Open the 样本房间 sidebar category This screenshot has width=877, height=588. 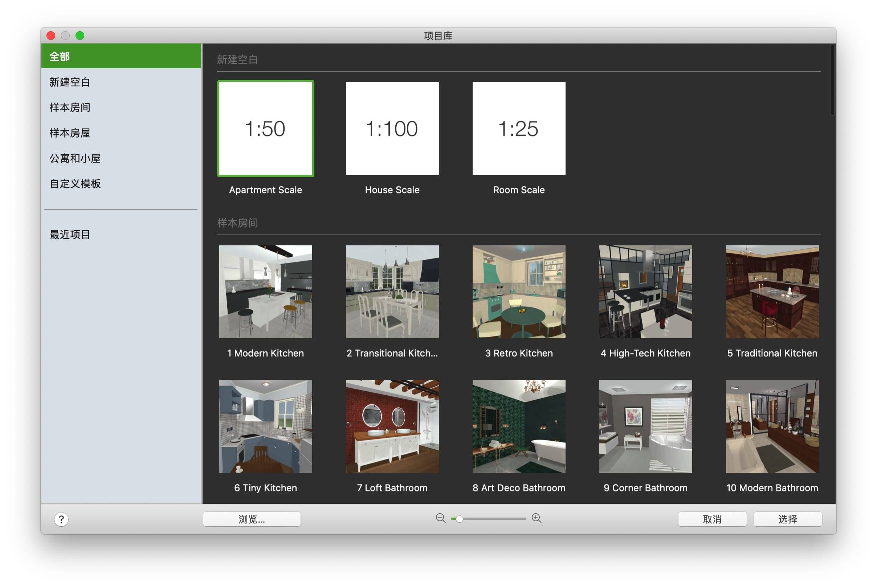(70, 108)
